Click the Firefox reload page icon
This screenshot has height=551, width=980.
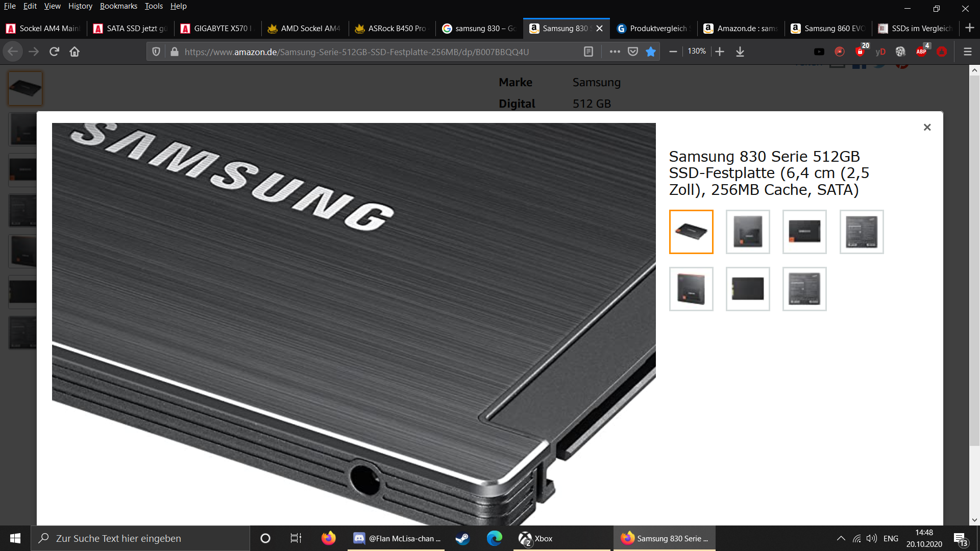point(54,52)
